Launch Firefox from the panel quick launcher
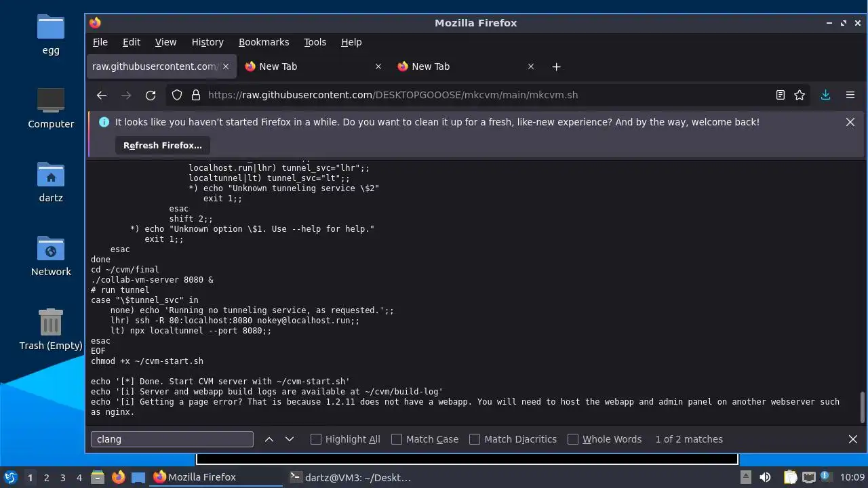868x488 pixels. tap(118, 477)
